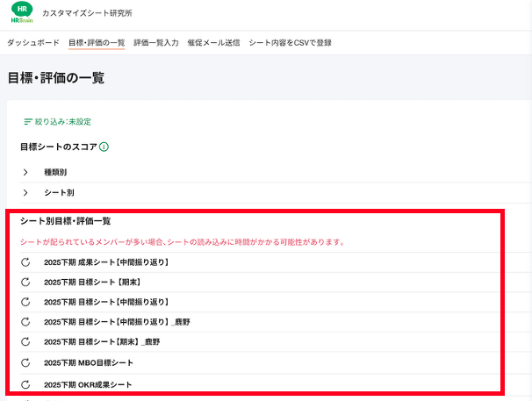Select the 目標・評価の一覧 tab
The width and height of the screenshot is (532, 401).
click(x=97, y=42)
